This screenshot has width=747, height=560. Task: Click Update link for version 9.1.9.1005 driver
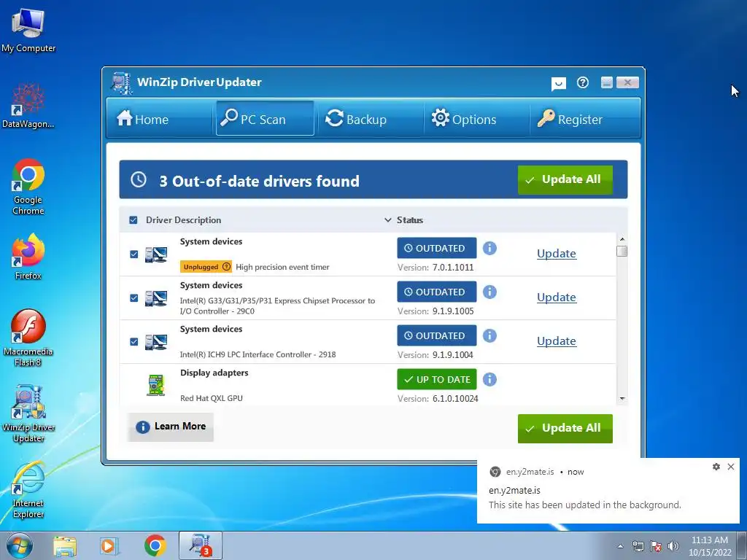(557, 297)
